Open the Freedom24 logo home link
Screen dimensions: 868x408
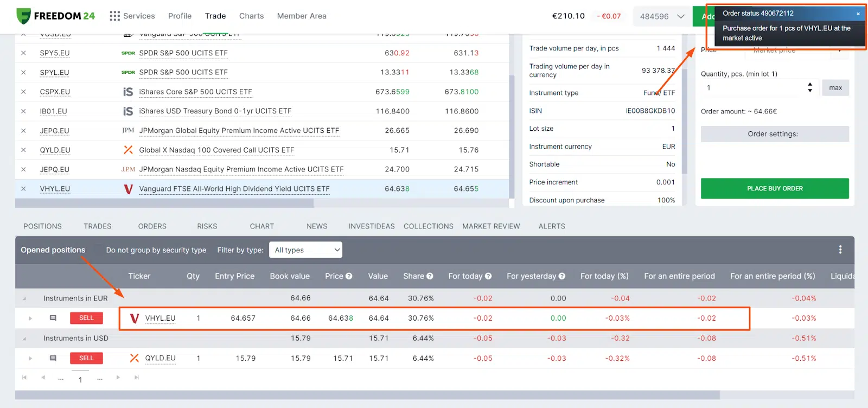point(55,16)
